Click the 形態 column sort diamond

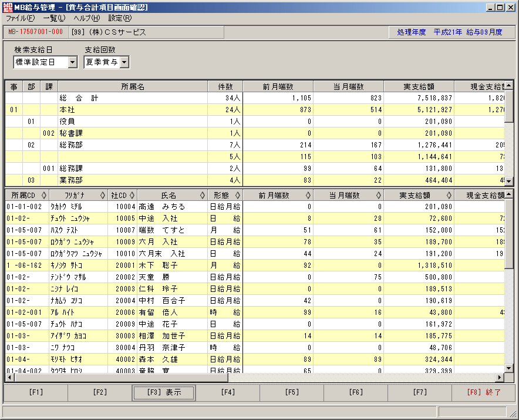[x=238, y=196]
